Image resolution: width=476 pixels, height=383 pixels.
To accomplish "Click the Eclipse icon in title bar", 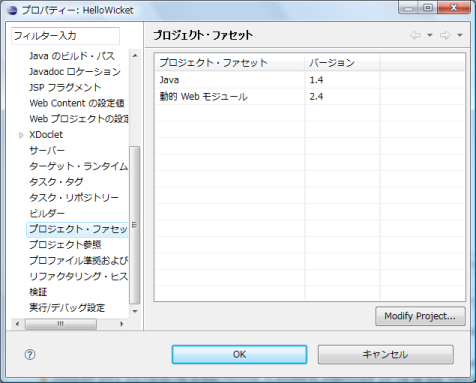I will click(12, 10).
